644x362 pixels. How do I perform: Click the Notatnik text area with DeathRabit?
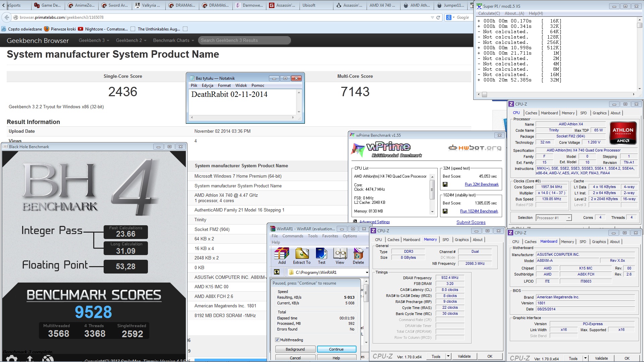pos(243,102)
